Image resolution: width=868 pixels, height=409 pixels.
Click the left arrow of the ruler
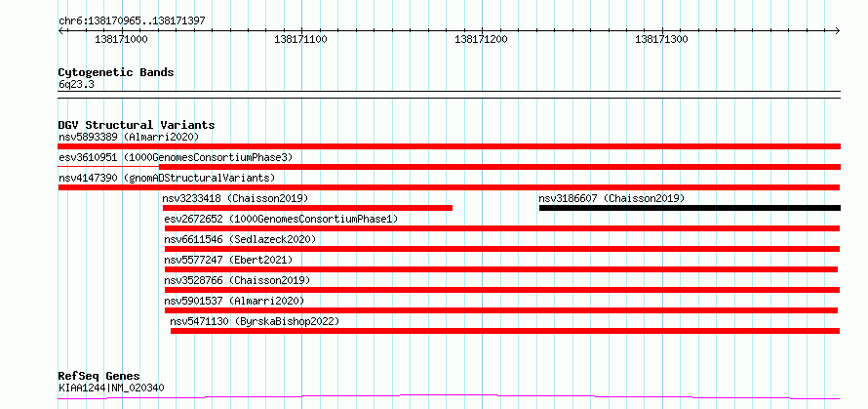60,30
